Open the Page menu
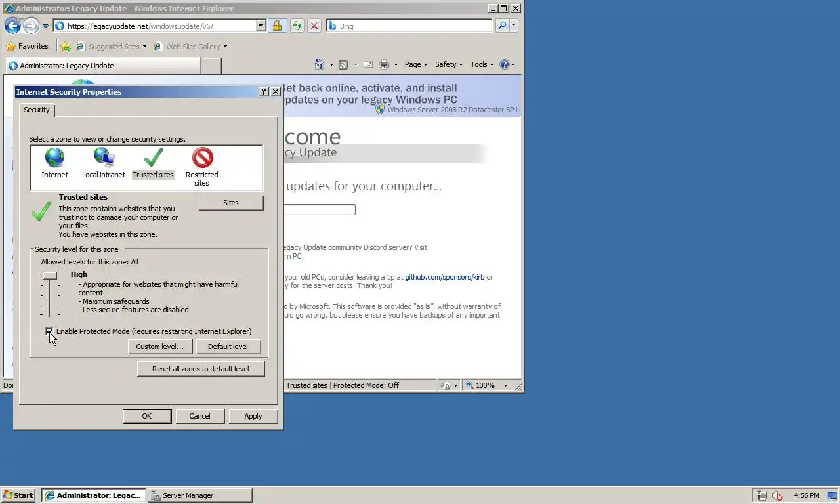 click(416, 64)
